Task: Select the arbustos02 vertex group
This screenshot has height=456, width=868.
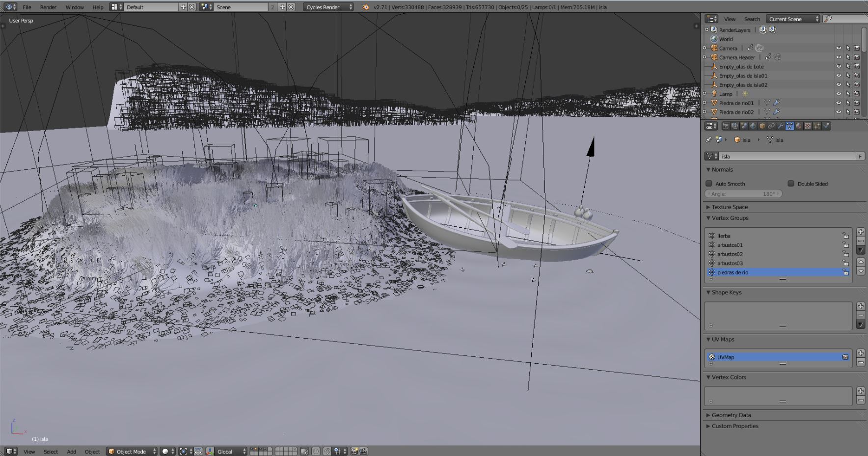Action: 730,254
